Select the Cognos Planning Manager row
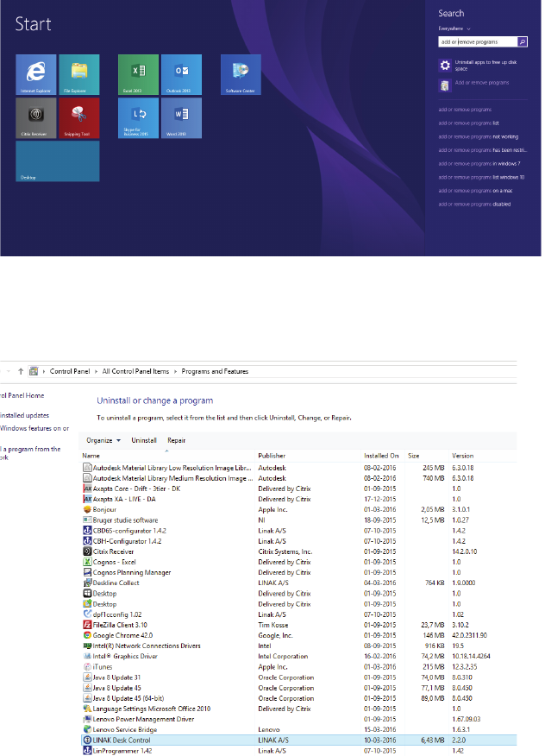 click(298, 572)
